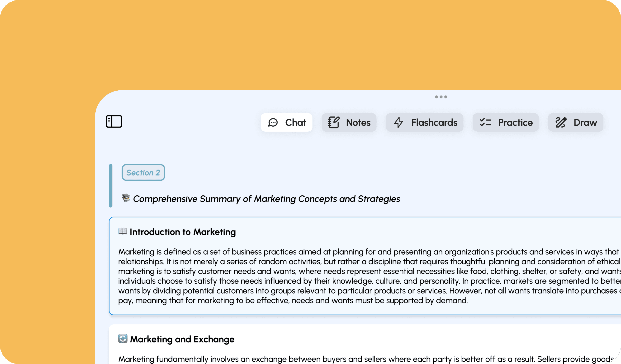Click the notebook pen Notes icon
The height and width of the screenshot is (364, 621).
pyautogui.click(x=334, y=123)
